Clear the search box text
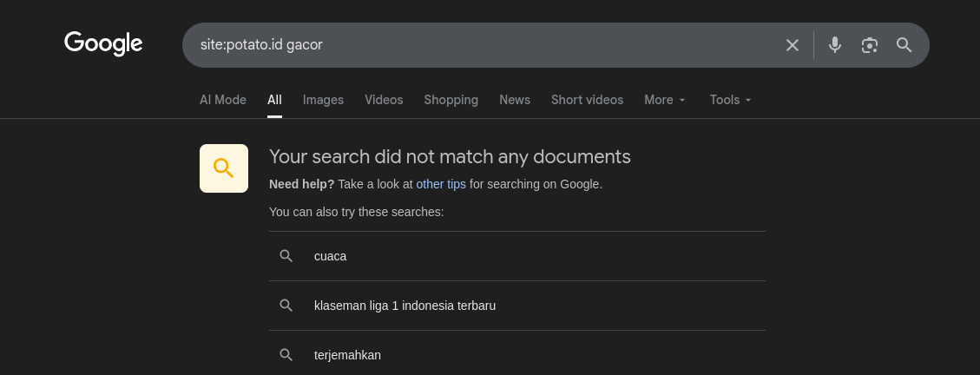Viewport: 980px width, 375px height. (x=792, y=45)
